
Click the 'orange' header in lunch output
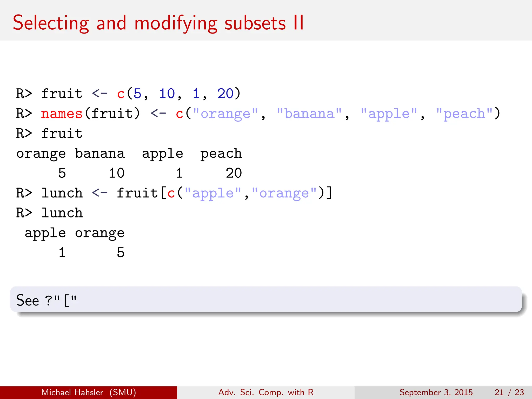100,233
